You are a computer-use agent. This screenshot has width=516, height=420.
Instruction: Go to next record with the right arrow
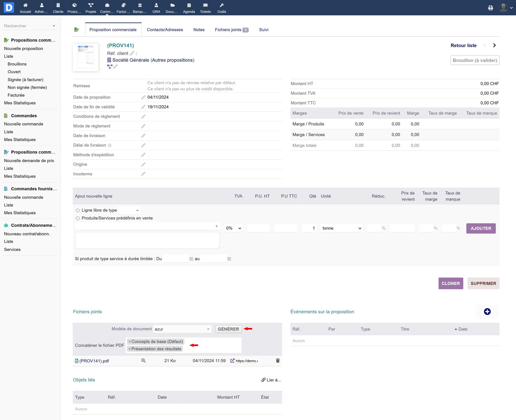click(494, 45)
